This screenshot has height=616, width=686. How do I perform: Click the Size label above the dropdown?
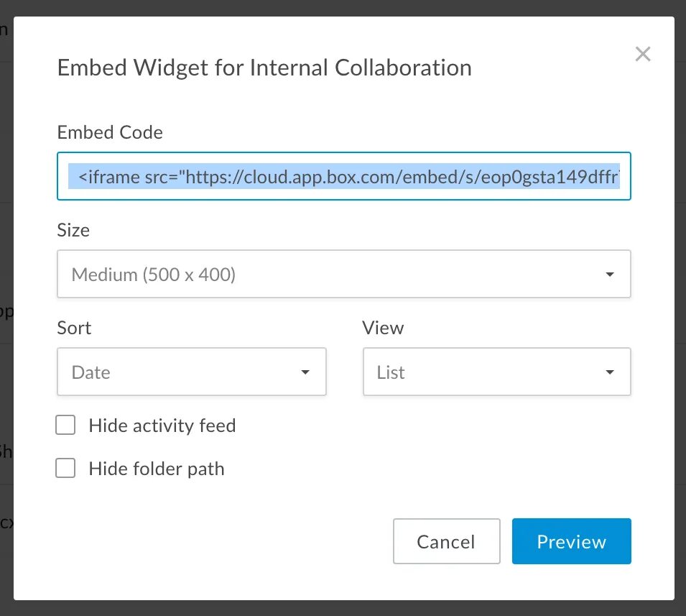tap(73, 230)
